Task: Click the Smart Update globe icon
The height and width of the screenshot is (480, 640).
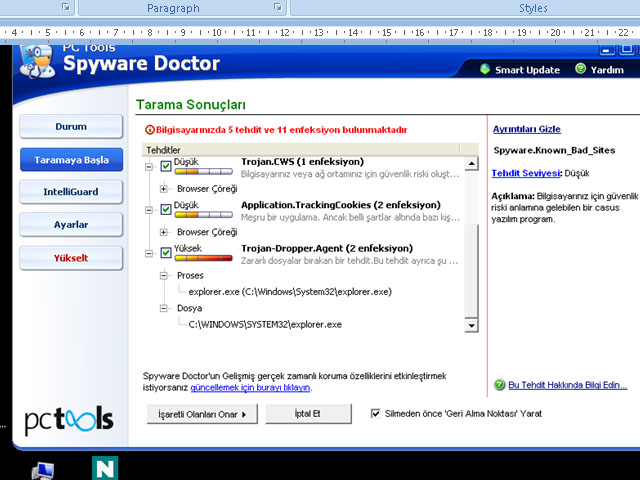Action: 485,69
